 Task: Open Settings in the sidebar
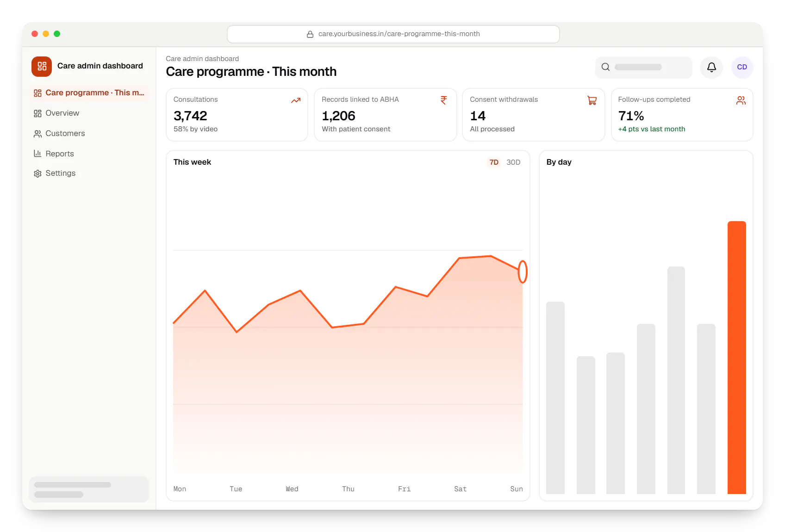(x=89, y=173)
